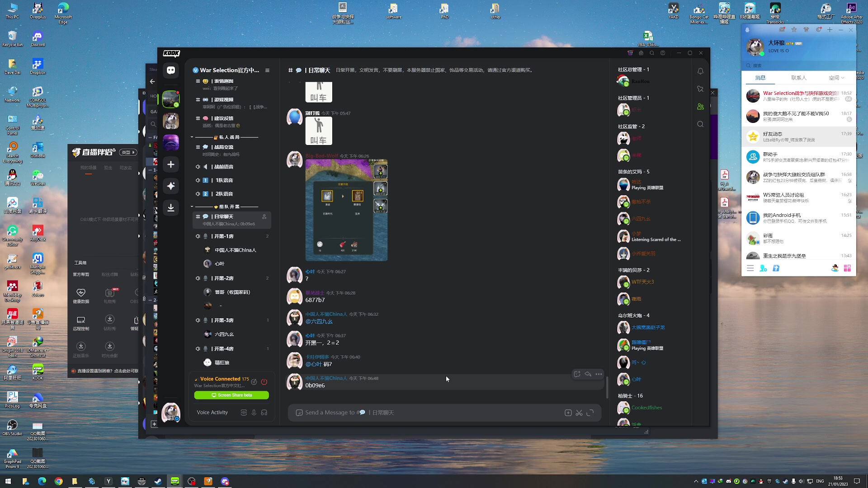
Task: Open emoji picker in message box
Action: pos(299,413)
